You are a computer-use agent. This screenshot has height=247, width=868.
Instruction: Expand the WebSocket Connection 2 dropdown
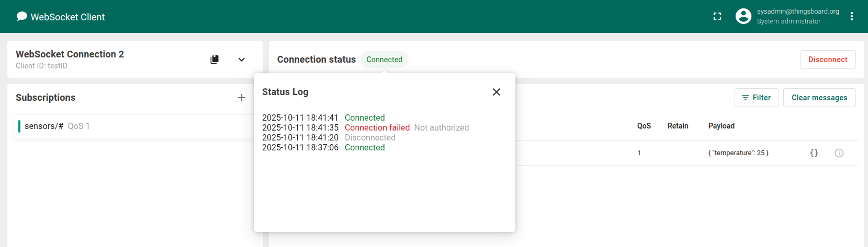point(242,60)
